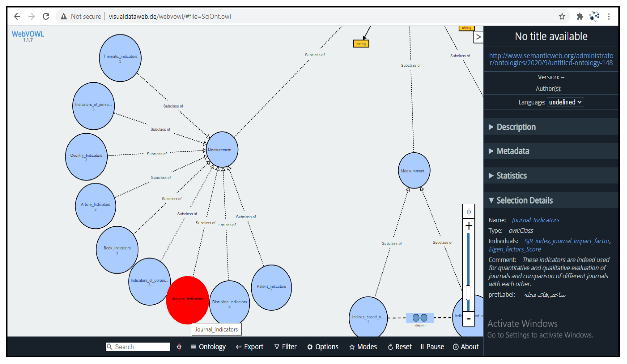Open the Filter menu
627x364 pixels.
click(285, 346)
